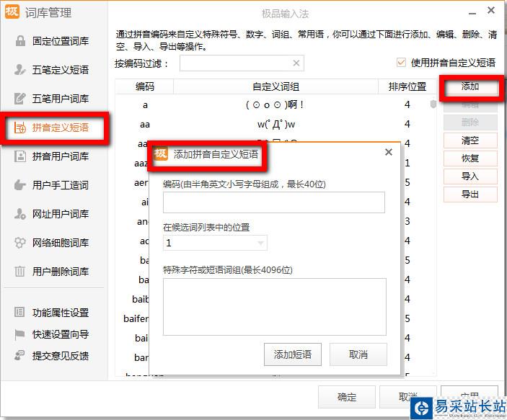Click the lock icon beside 固定位置词库

click(20, 41)
